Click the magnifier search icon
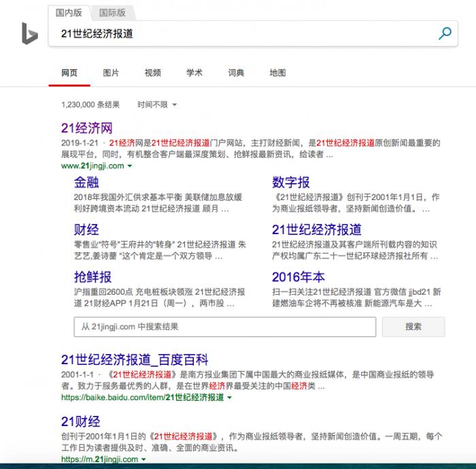 [445, 33]
